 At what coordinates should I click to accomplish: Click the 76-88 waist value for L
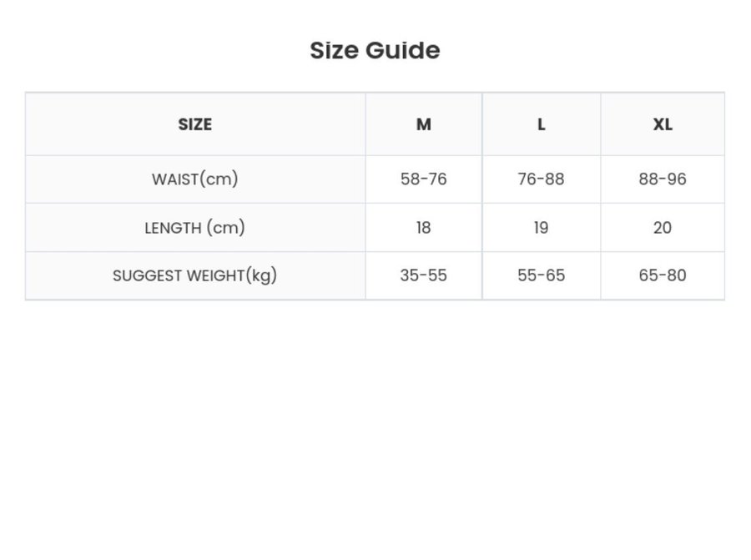542,179
